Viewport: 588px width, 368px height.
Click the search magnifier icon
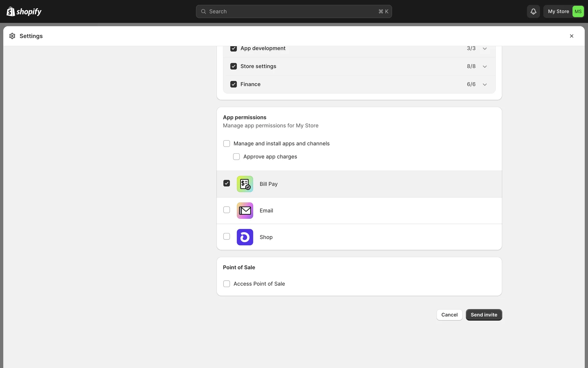203,11
